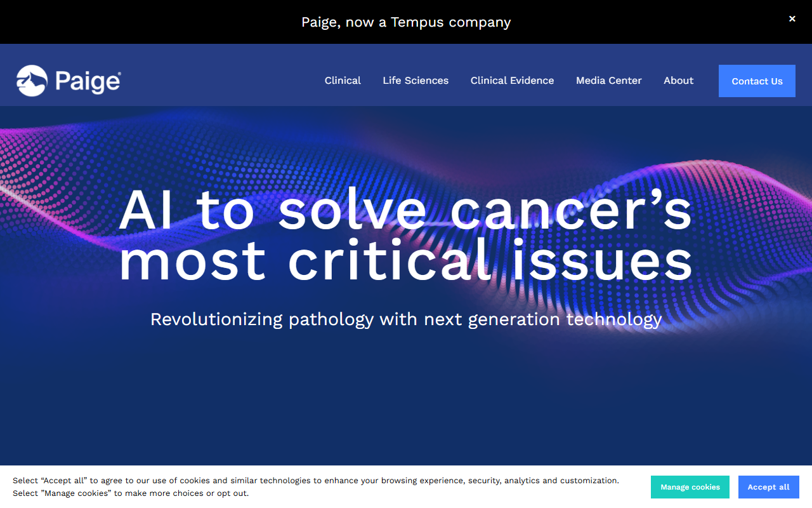Open the Clinical menu
Viewport: 812px width, 508px height.
[x=343, y=81]
